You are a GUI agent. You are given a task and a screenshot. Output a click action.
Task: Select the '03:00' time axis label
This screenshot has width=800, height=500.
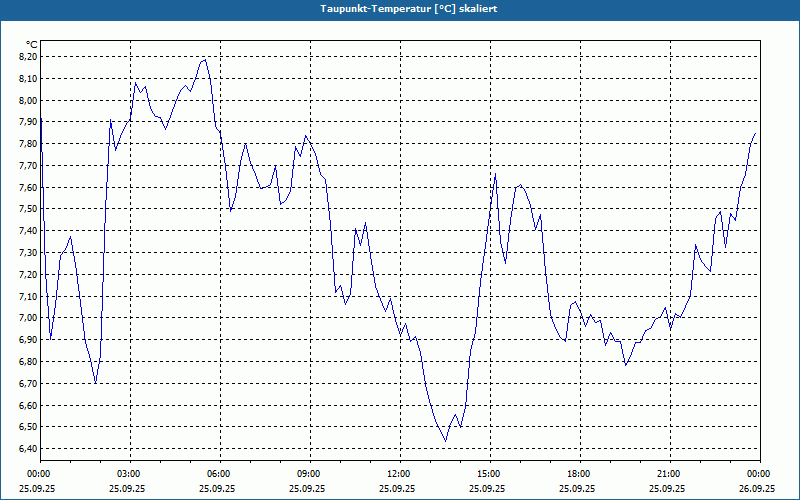[127, 474]
